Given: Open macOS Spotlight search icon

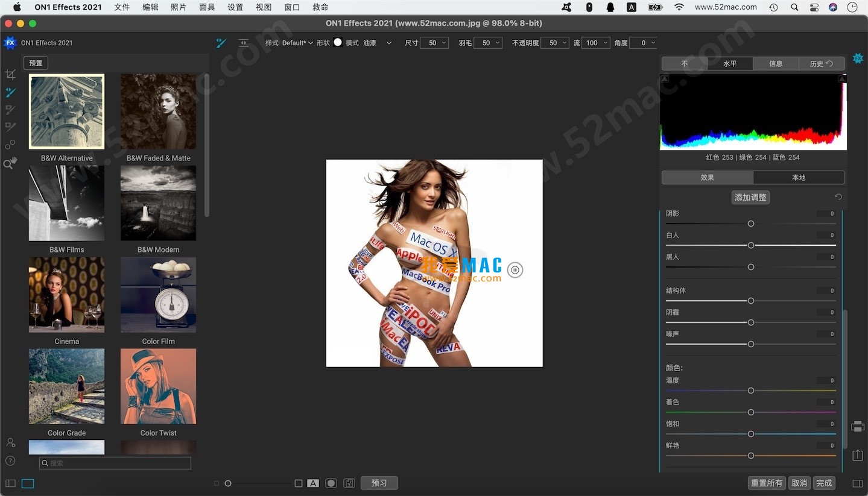Looking at the screenshot, I should [x=794, y=7].
